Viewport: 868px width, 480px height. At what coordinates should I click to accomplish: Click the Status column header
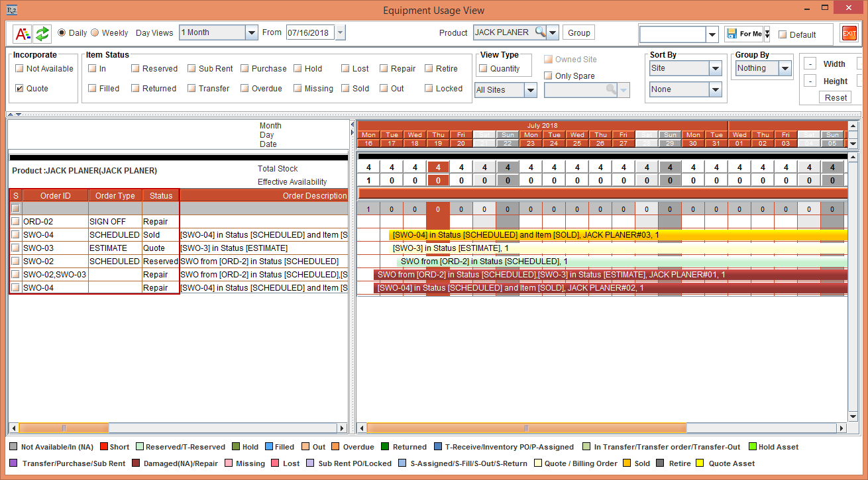[160, 196]
